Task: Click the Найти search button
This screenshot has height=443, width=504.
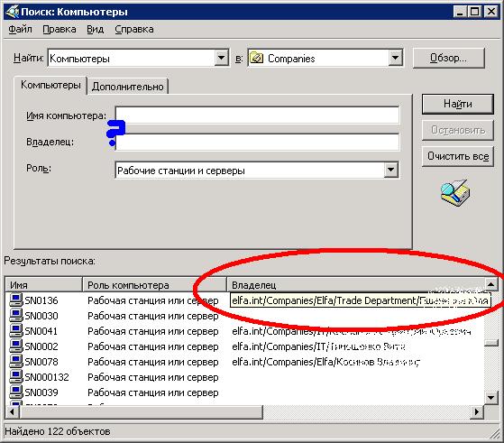Action: (x=458, y=104)
